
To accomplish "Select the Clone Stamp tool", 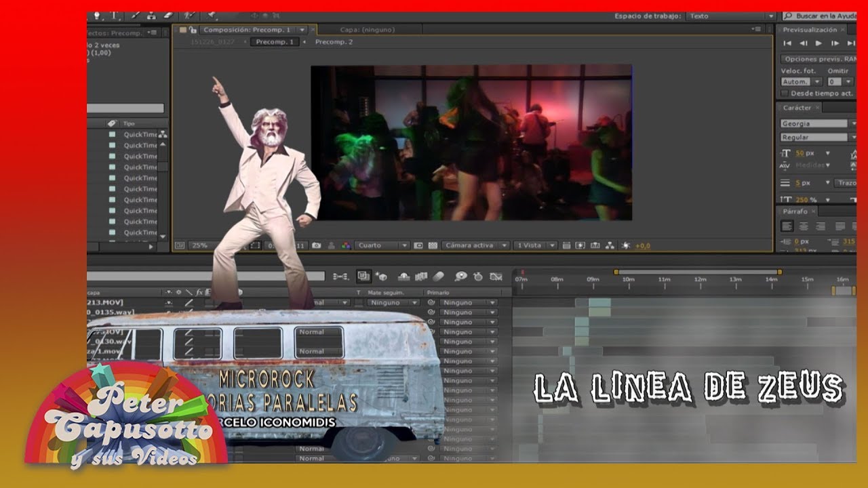I will [x=151, y=16].
